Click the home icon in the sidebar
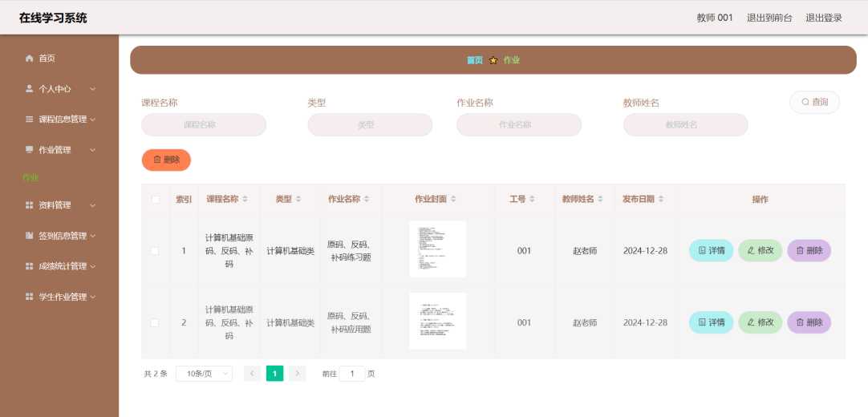 (30, 59)
